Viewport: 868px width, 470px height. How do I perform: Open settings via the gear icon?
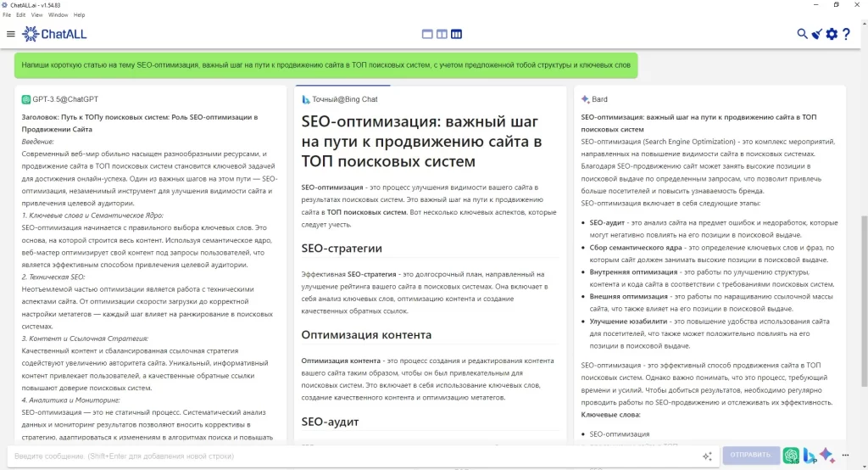pyautogui.click(x=832, y=34)
